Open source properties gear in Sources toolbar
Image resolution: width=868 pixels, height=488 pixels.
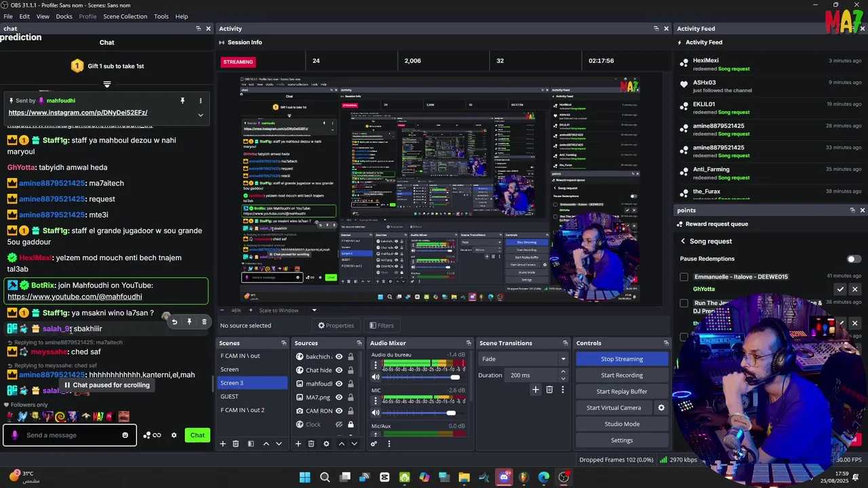click(326, 444)
